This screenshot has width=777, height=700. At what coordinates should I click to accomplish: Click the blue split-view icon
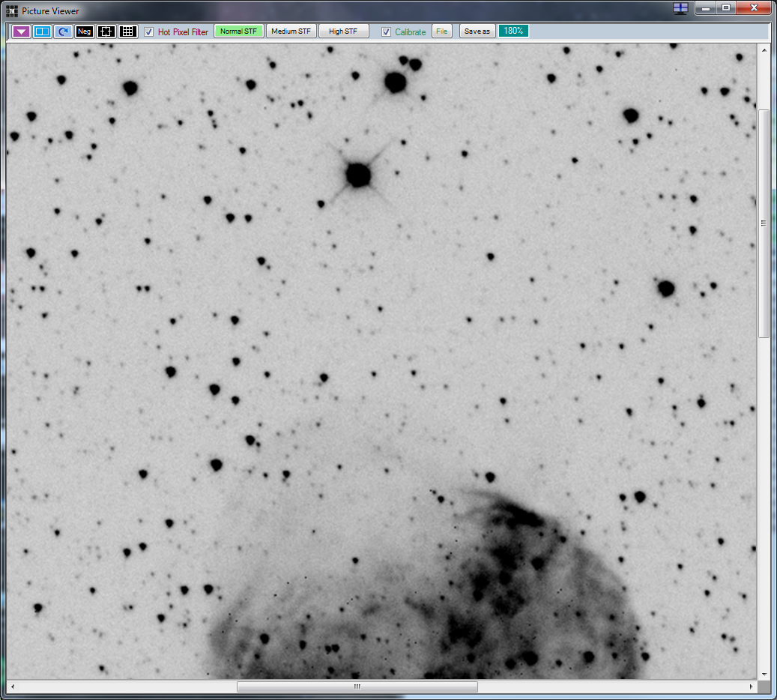tap(42, 31)
